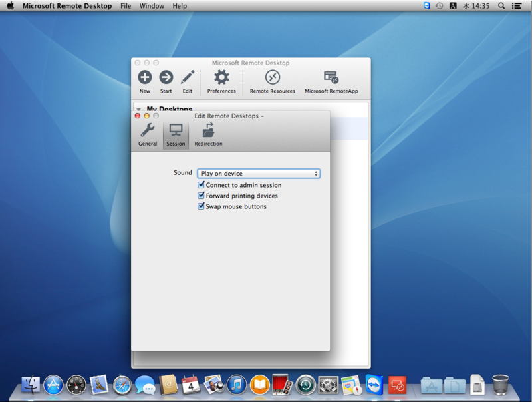The width and height of the screenshot is (532, 402).
Task: Click Time Machine menu bar icon
Action: [440, 6]
